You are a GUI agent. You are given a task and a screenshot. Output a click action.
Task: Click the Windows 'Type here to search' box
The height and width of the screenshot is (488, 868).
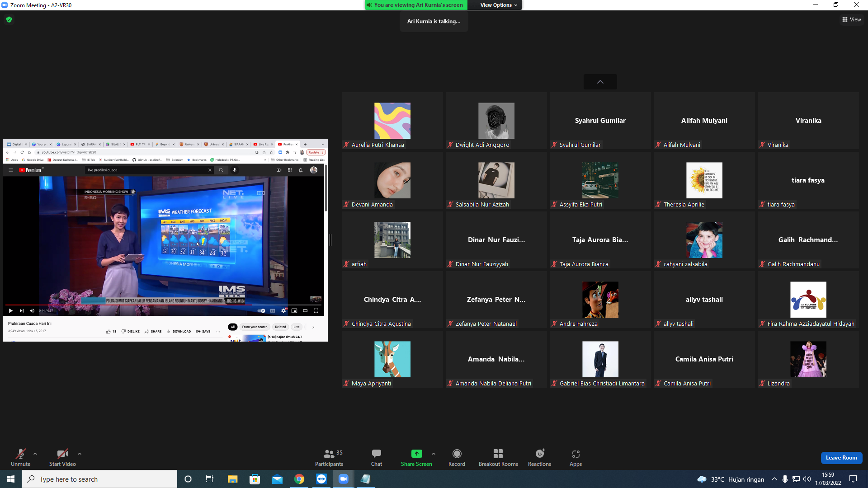(99, 479)
